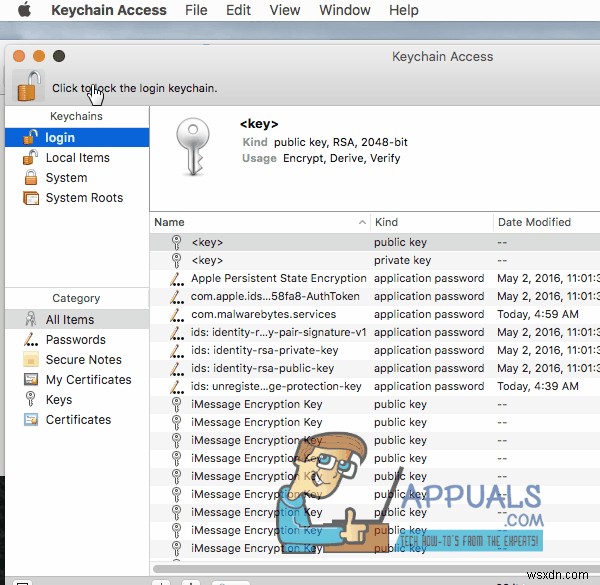Click the Keys category key icon

tap(30, 399)
